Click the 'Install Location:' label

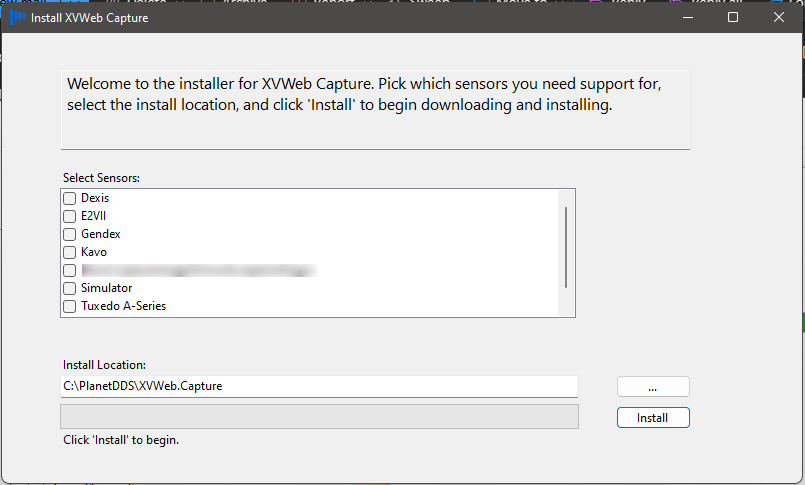point(105,365)
